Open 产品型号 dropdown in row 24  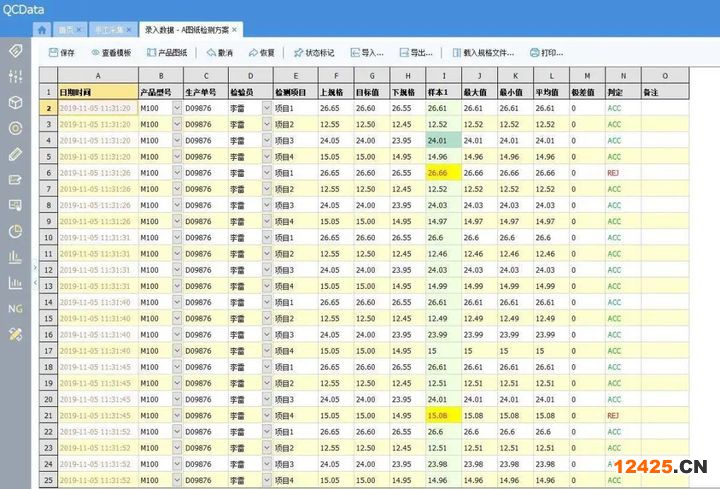pyautogui.click(x=177, y=464)
